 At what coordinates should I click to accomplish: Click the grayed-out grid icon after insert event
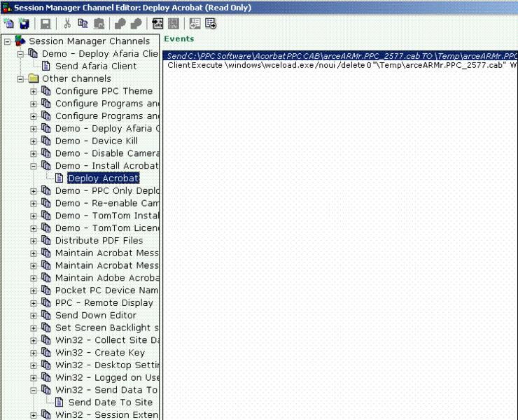pos(174,24)
